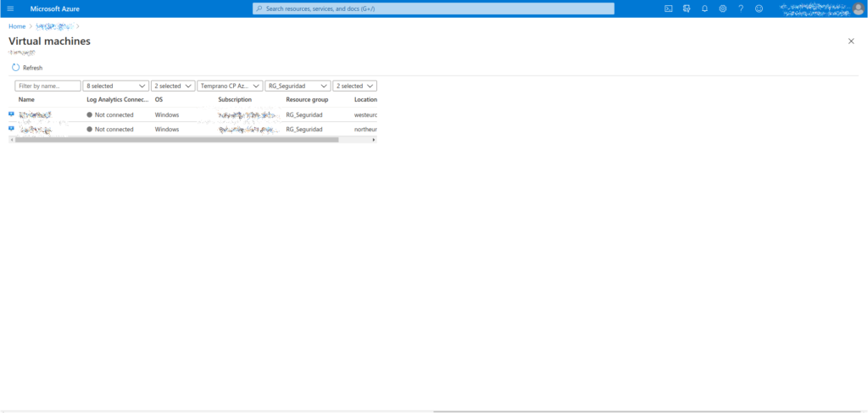The image size is (868, 416).
Task: Go to Home breadcrumb
Action: tap(17, 26)
